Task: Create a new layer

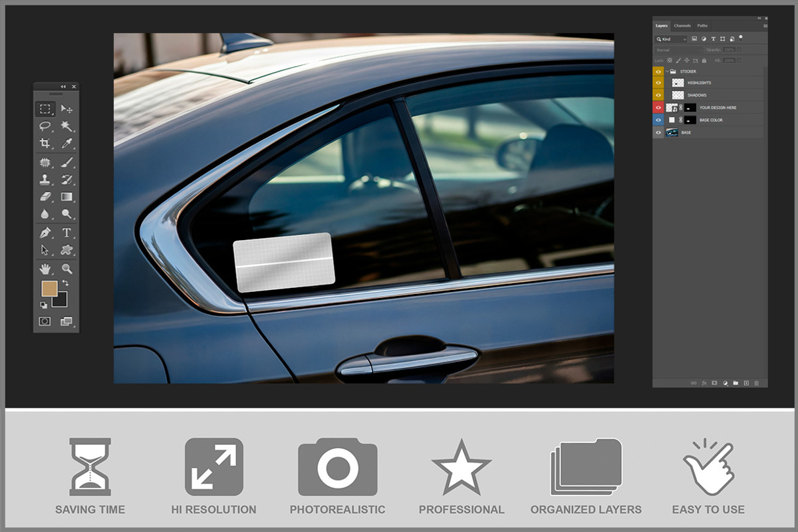Action: [746, 383]
